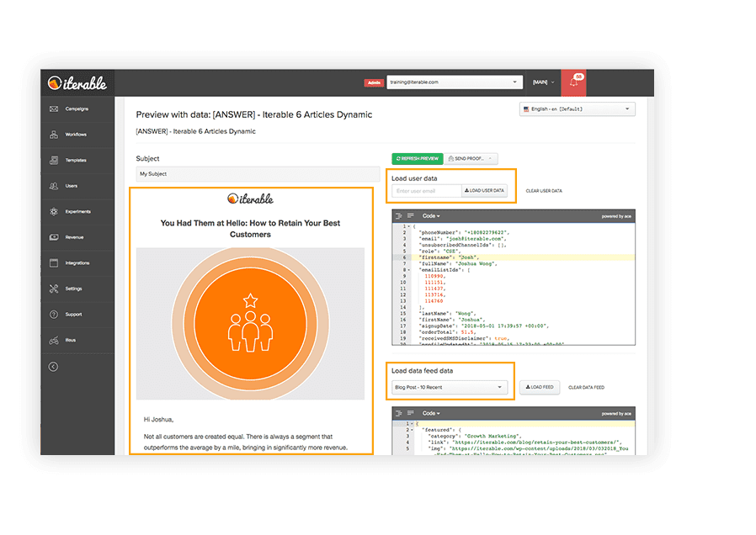Open Send Proof dropdown arrow
This screenshot has height=535, width=756.
490,158
